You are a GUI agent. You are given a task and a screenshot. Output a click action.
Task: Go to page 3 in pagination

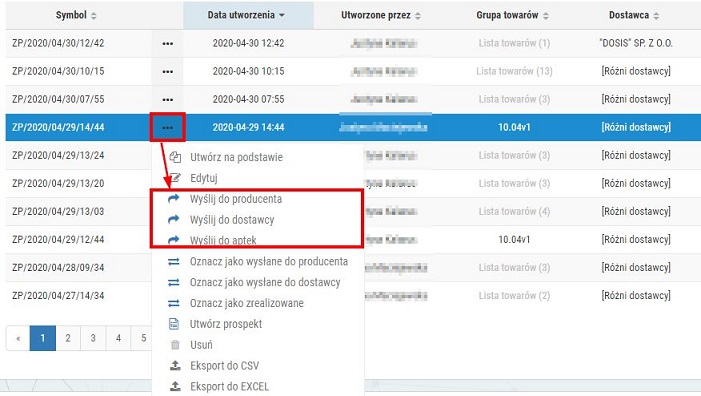coord(93,338)
